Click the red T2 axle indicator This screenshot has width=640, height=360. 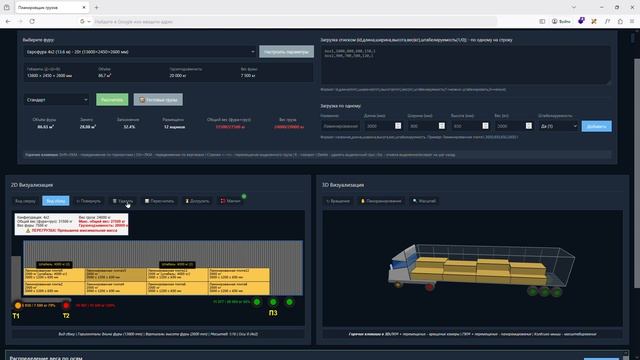click(66, 305)
